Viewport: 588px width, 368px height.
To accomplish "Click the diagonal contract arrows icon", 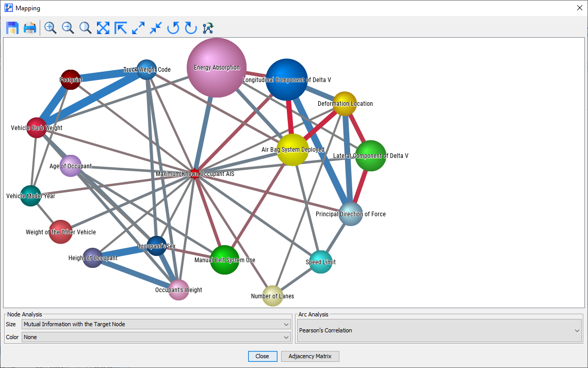I will [x=156, y=28].
